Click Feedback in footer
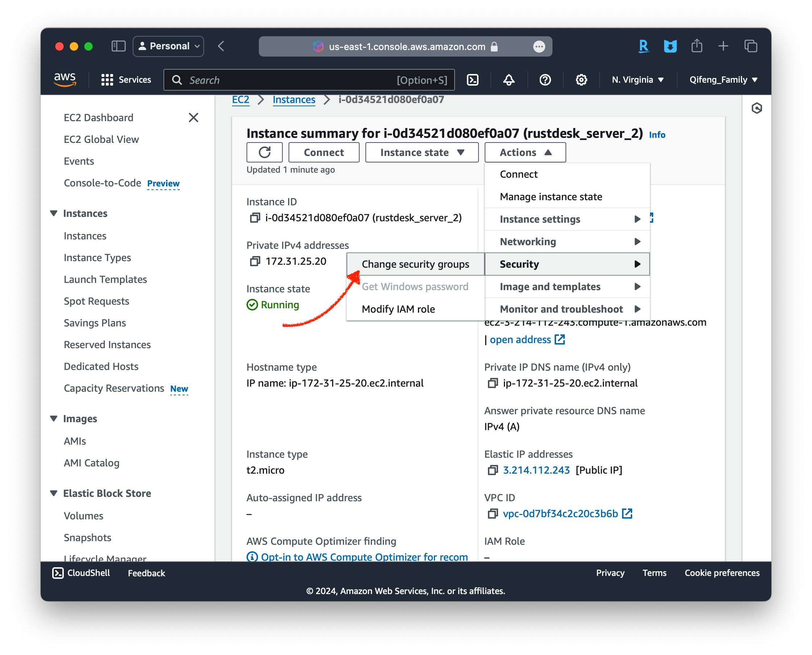Image resolution: width=812 pixels, height=655 pixels. coord(146,573)
